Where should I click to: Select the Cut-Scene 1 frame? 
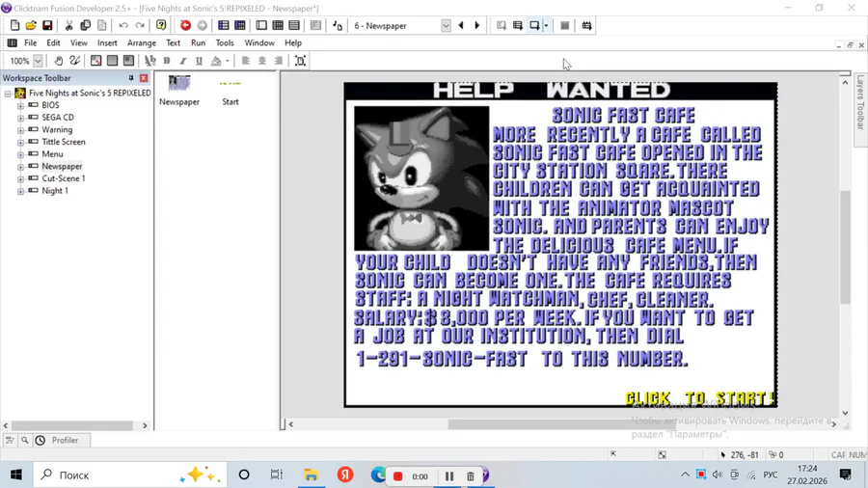(x=64, y=178)
